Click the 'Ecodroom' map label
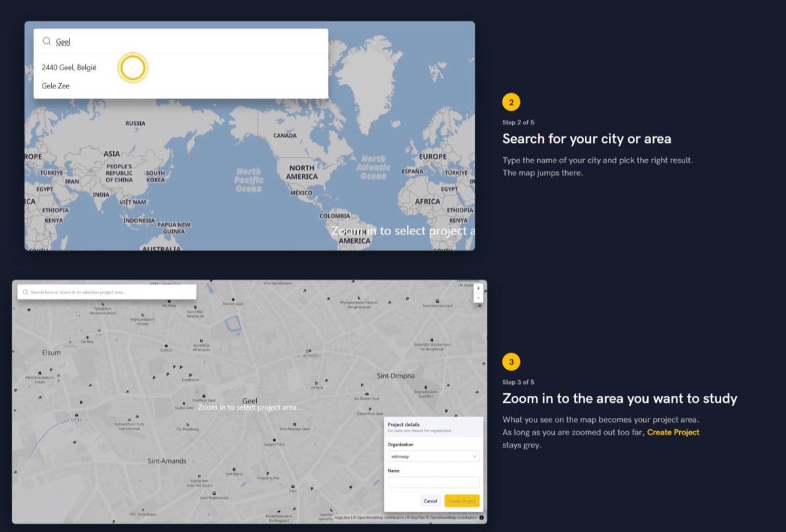This screenshot has height=532, width=786. click(x=190, y=379)
